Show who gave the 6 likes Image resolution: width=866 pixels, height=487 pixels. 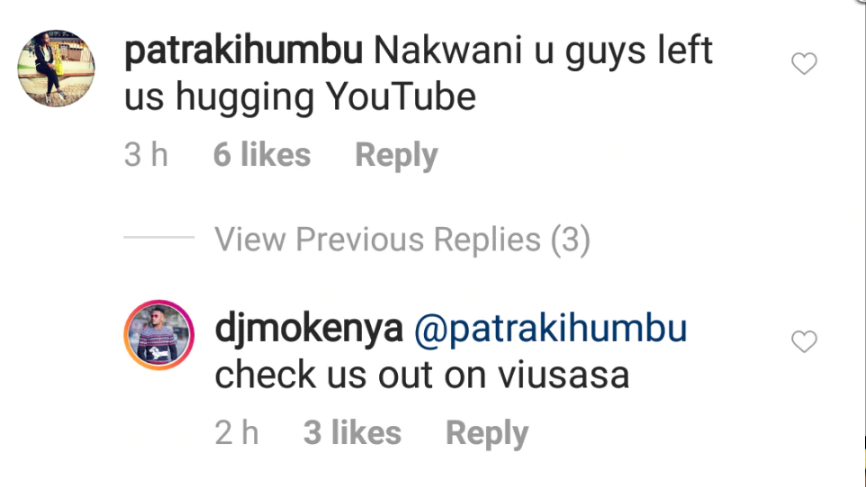[262, 154]
